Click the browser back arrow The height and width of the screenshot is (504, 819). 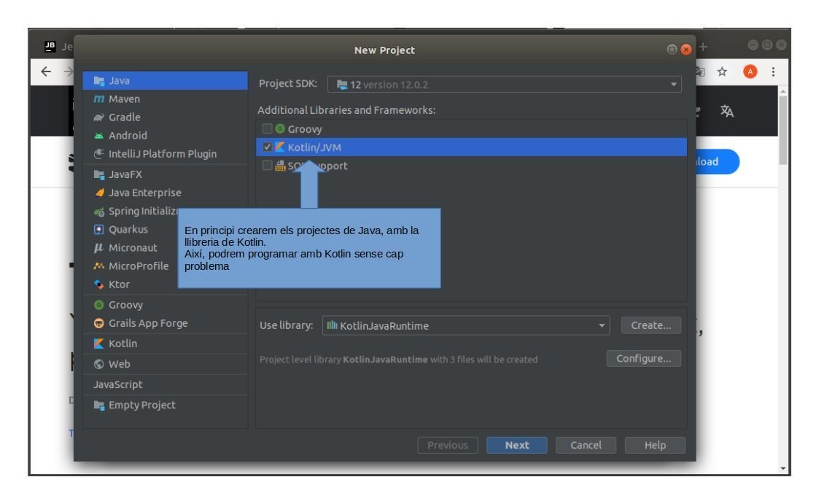pyautogui.click(x=46, y=71)
